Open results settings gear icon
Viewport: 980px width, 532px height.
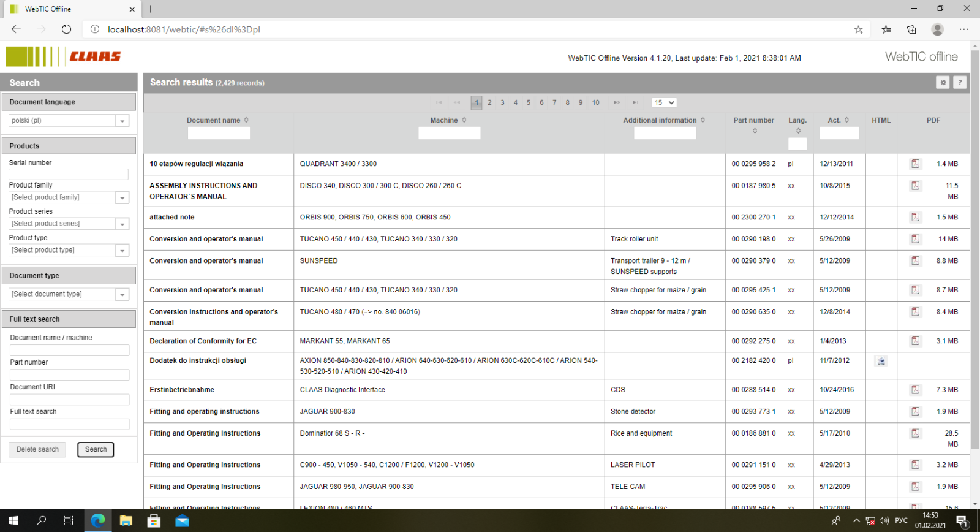[943, 83]
